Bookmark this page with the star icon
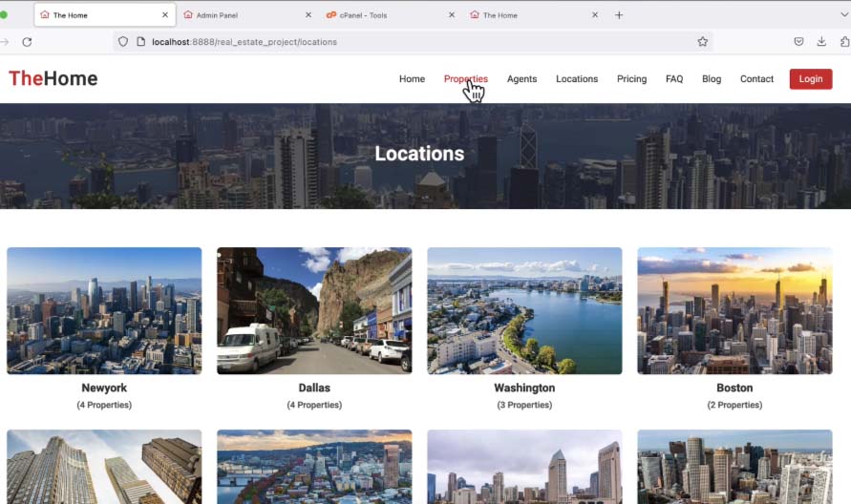851x504 pixels. pyautogui.click(x=703, y=42)
